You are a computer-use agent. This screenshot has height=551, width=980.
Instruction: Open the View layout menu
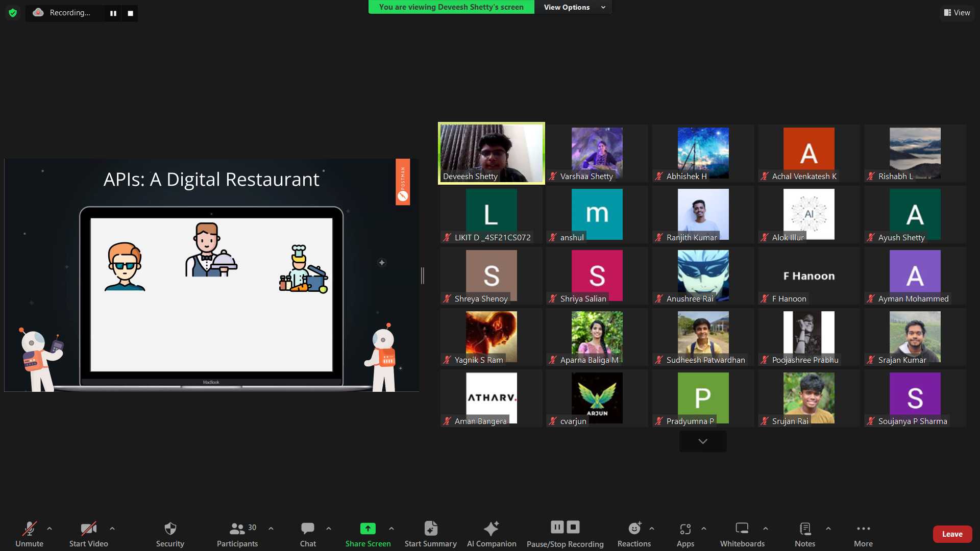coord(957,13)
